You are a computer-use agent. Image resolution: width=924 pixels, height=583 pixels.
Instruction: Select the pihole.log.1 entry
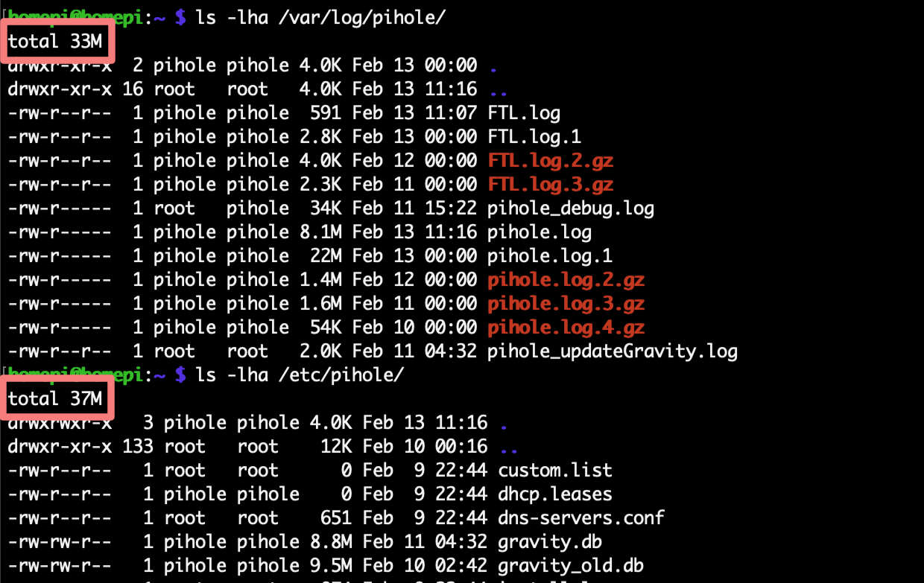[x=550, y=256]
